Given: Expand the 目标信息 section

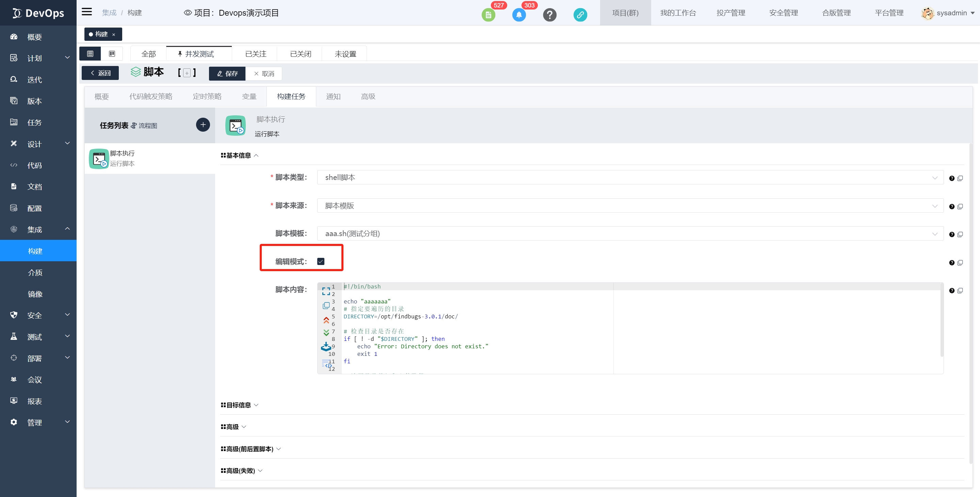Looking at the screenshot, I should coord(239,405).
